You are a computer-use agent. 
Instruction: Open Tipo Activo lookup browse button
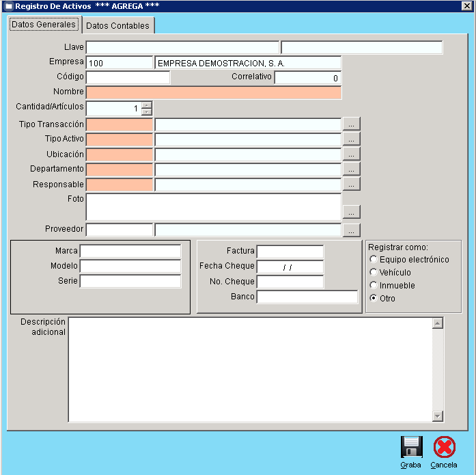(x=351, y=139)
